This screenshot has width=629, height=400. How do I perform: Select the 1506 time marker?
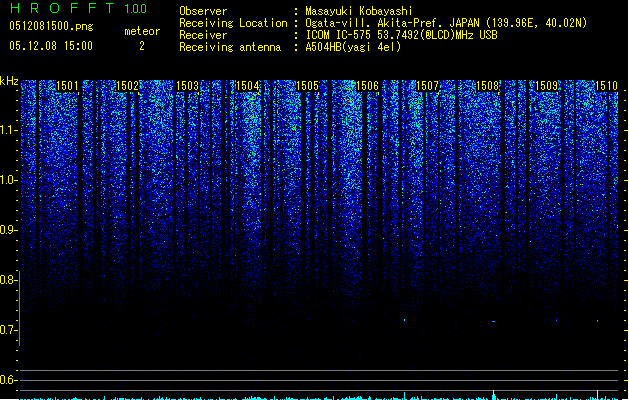tap(367, 86)
